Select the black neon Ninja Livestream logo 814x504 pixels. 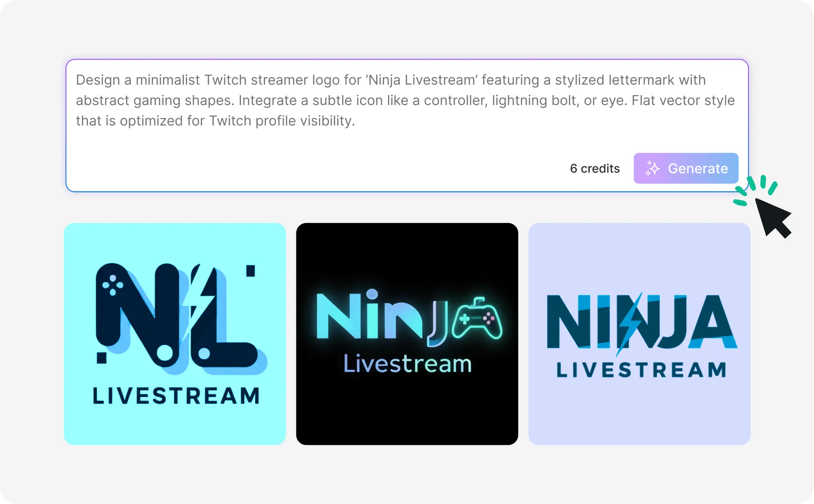(x=407, y=334)
